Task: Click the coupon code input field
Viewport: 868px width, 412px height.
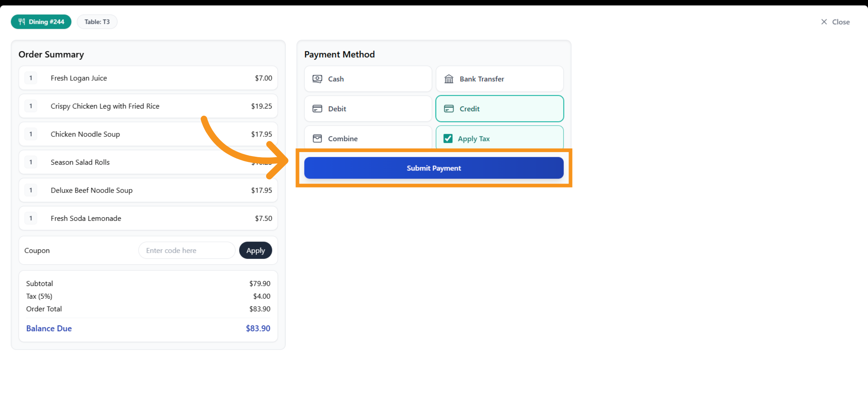Action: pos(187,251)
